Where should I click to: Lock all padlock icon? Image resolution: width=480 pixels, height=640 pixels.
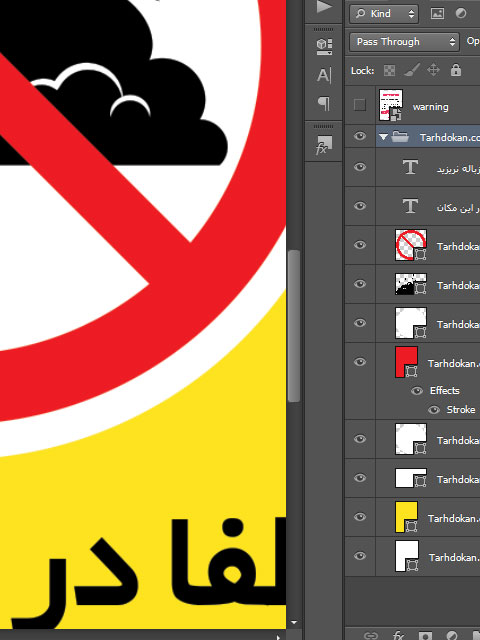pos(456,70)
